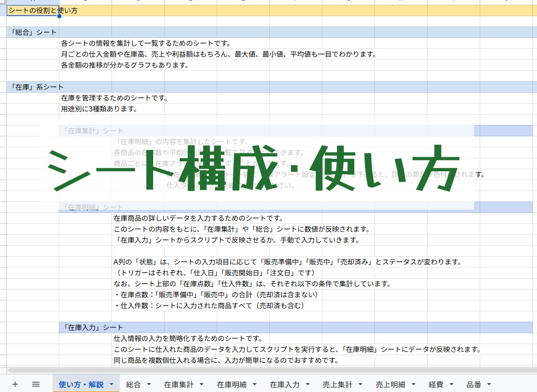Click the bullet line ・在庫点数：「販売準備中」「販売中」の合計
This screenshot has height=392, width=537.
216,295
